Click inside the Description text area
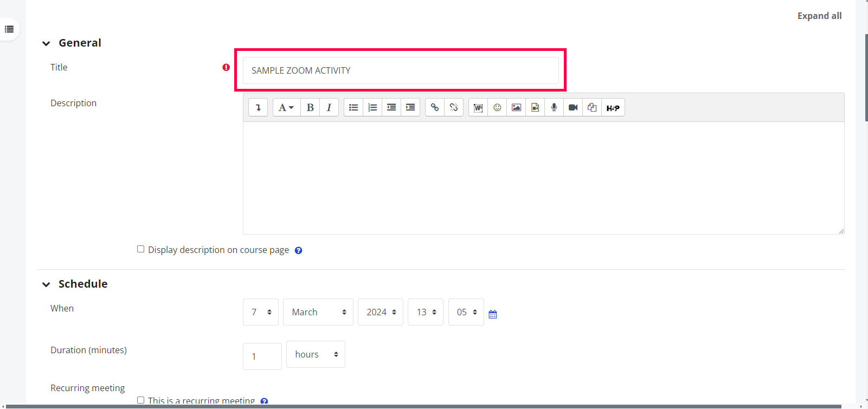 pyautogui.click(x=543, y=178)
